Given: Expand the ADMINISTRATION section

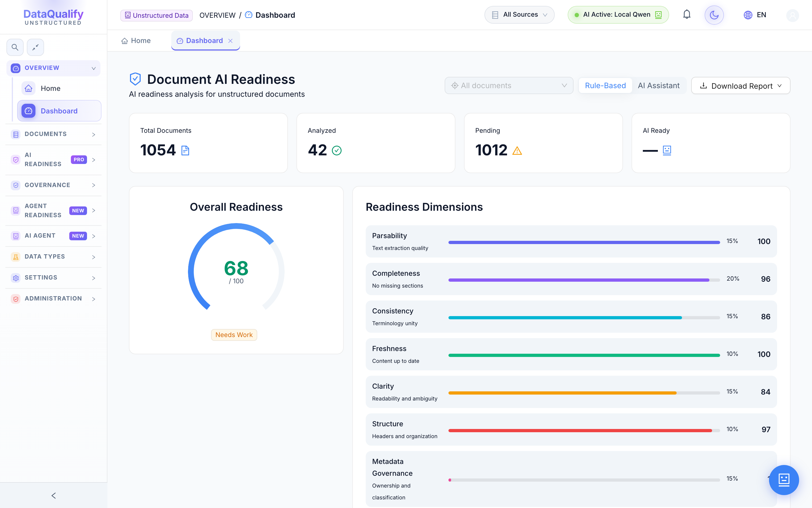Looking at the screenshot, I should pos(53,299).
